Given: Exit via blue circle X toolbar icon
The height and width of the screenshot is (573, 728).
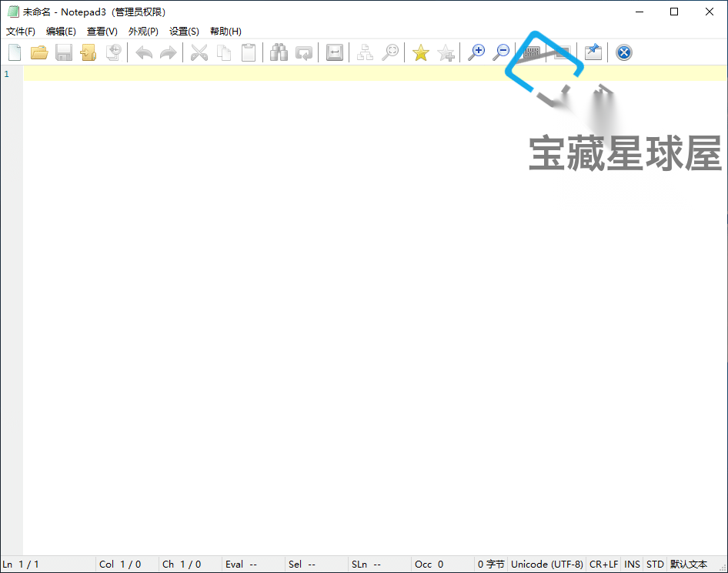Looking at the screenshot, I should tap(624, 52).
